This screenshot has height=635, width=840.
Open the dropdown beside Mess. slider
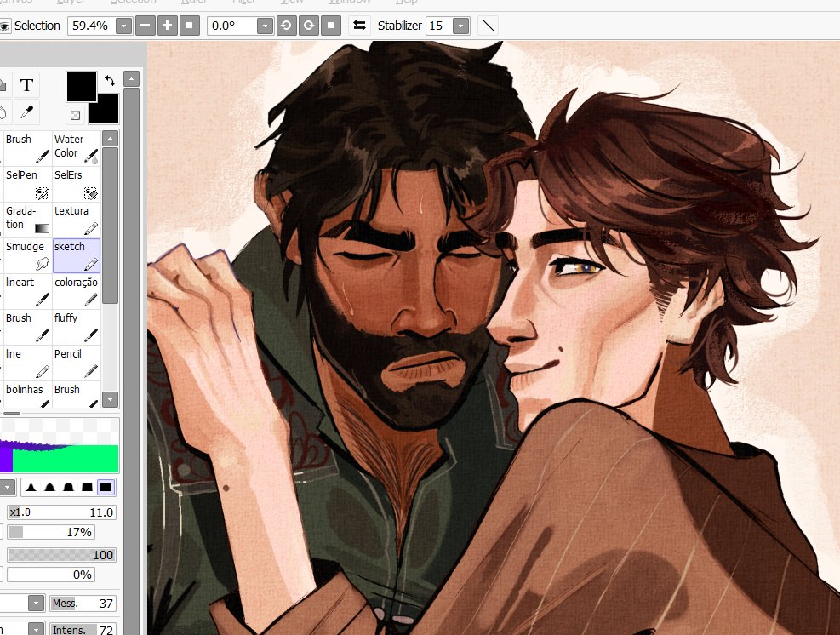pyautogui.click(x=36, y=604)
